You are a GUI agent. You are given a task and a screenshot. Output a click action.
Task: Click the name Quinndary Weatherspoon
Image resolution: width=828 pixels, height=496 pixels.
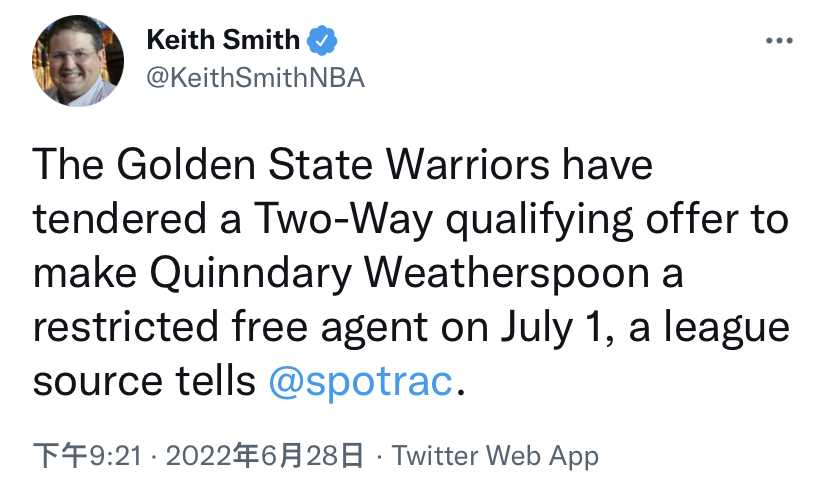point(399,274)
